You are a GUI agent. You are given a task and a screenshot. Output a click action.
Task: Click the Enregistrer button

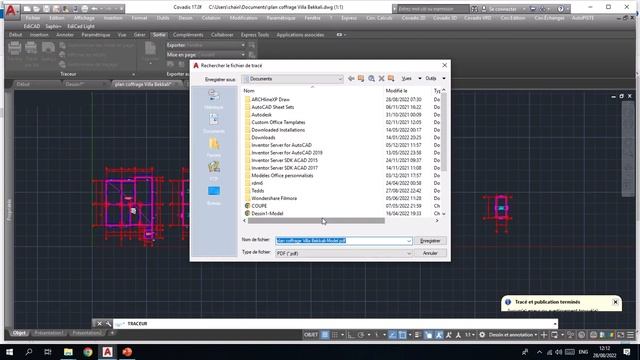coord(430,241)
